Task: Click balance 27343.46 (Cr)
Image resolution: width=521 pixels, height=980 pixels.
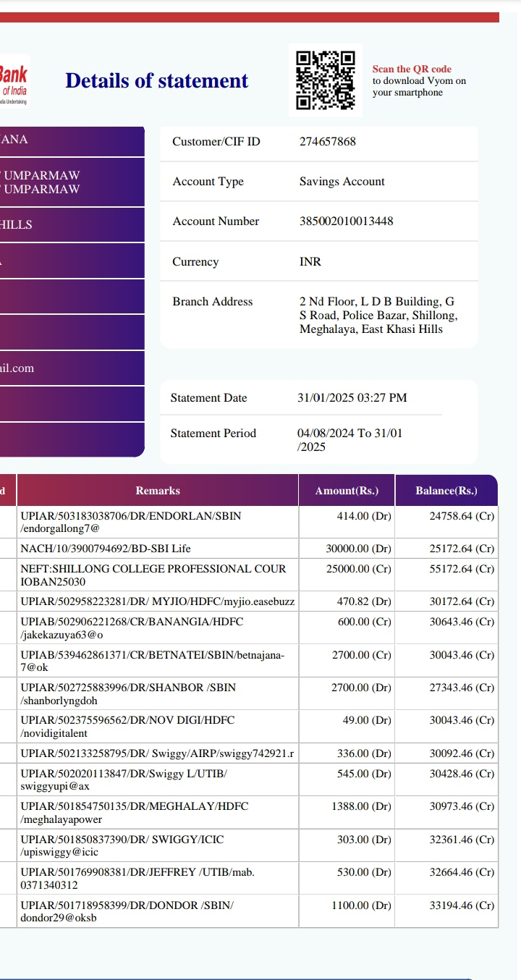Action: pos(462,688)
